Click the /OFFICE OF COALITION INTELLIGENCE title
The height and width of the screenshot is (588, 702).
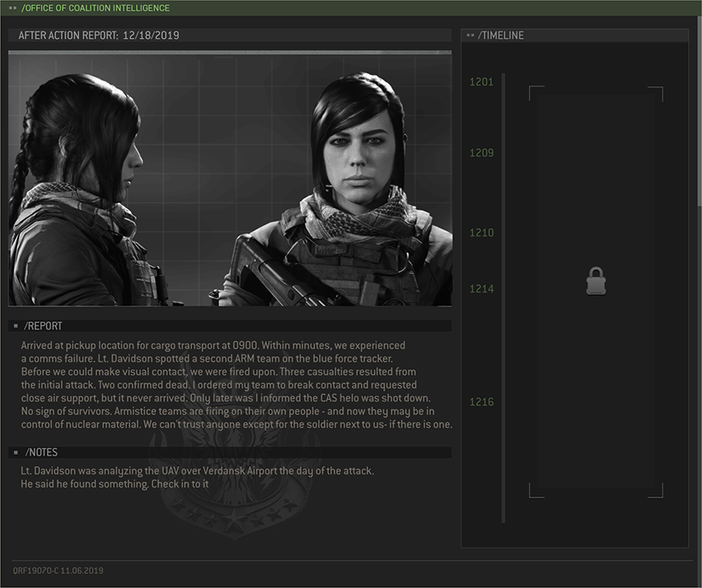click(x=96, y=8)
